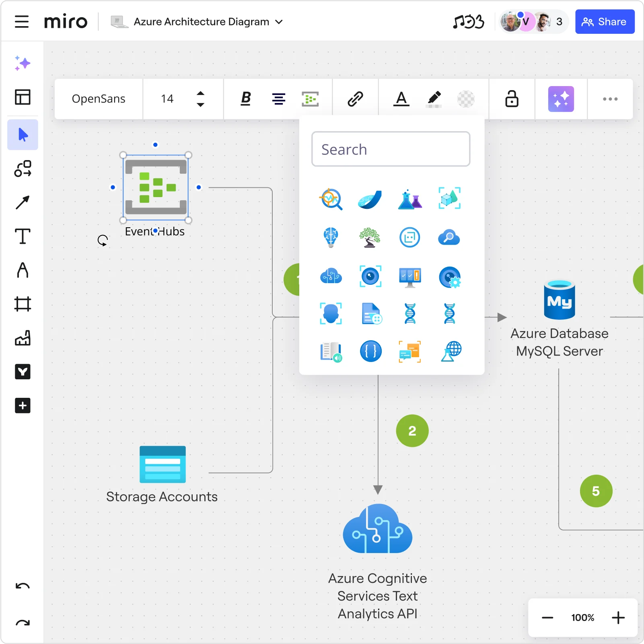Click the Storage Accounts icon
The image size is (644, 644).
(163, 464)
